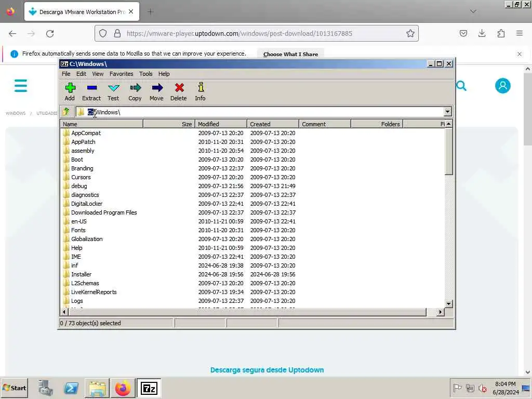Click the volume tray icon

click(x=482, y=388)
